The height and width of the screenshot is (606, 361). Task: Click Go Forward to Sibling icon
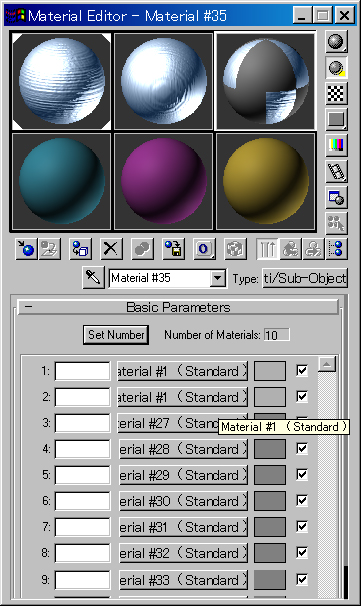(x=314, y=249)
